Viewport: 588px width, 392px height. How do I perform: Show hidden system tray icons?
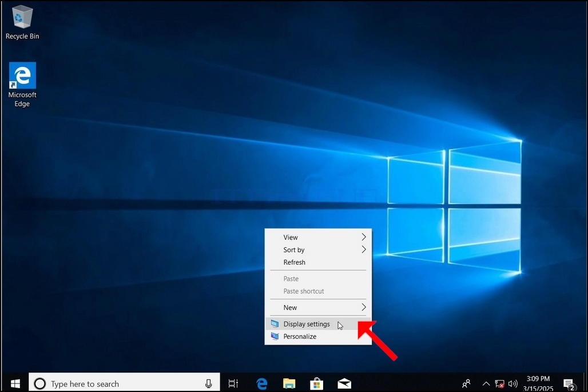pyautogui.click(x=486, y=383)
